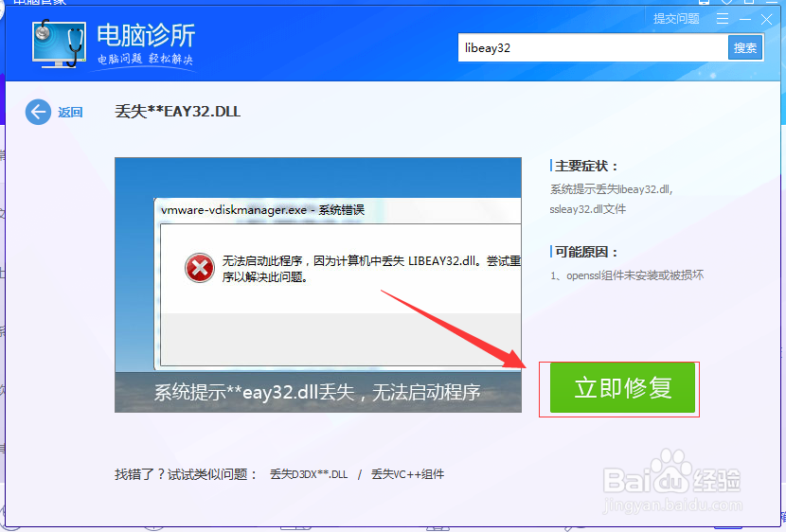Click the error dialog screenshot thumbnail
This screenshot has height=532, width=786.
pos(318,285)
